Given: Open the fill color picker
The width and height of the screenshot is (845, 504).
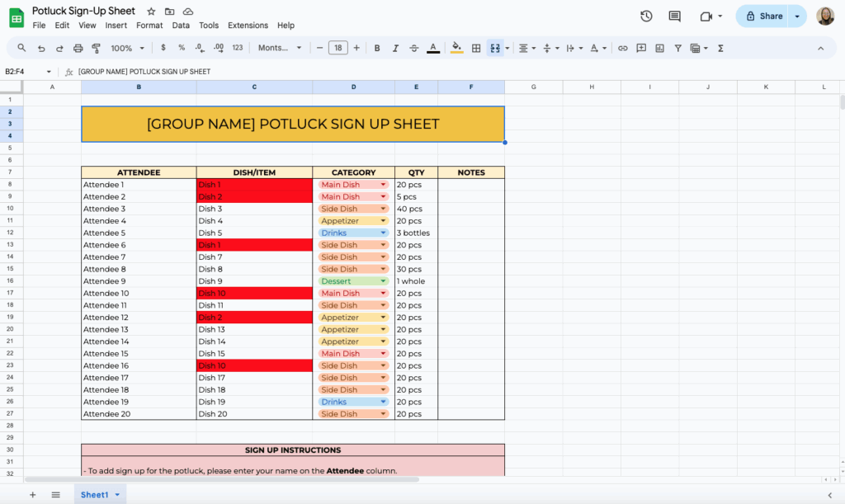Looking at the screenshot, I should [x=456, y=48].
